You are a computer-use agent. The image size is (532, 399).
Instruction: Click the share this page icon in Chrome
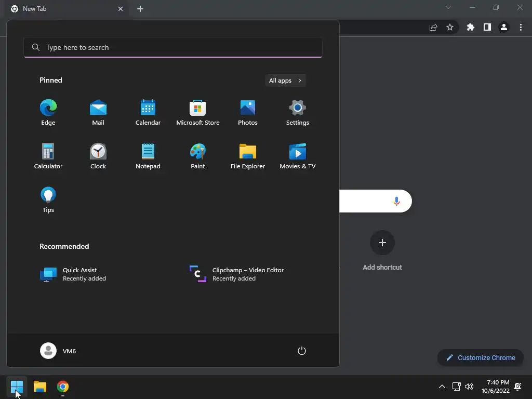pos(433,27)
